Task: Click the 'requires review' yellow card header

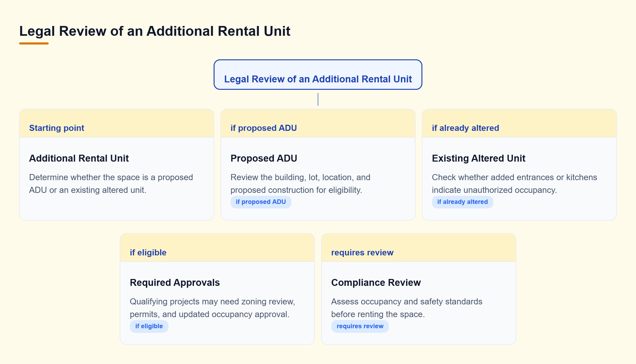Action: pos(419,248)
